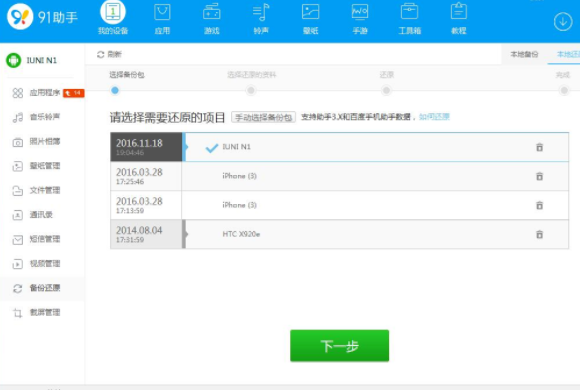This screenshot has height=390, width=580.
Task: Open 截屏管理 in the sidebar
Action: pos(36,313)
